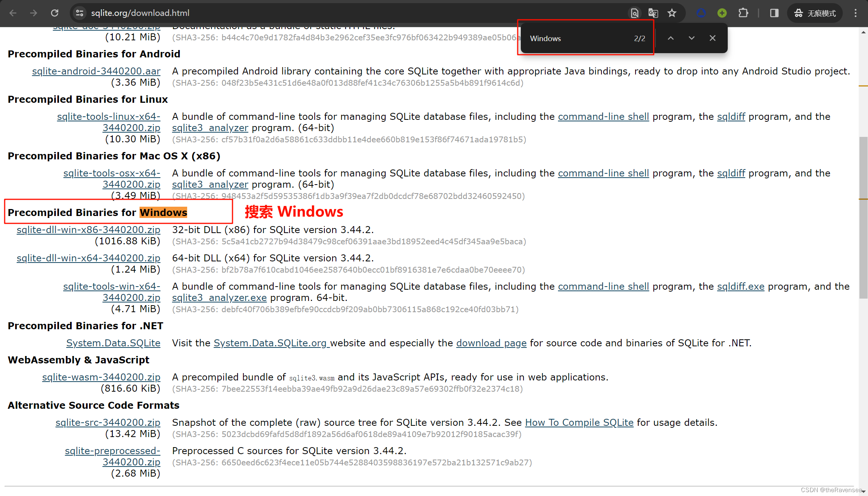The height and width of the screenshot is (496, 868).
Task: Bookmark this page with the star icon
Action: tap(672, 13)
